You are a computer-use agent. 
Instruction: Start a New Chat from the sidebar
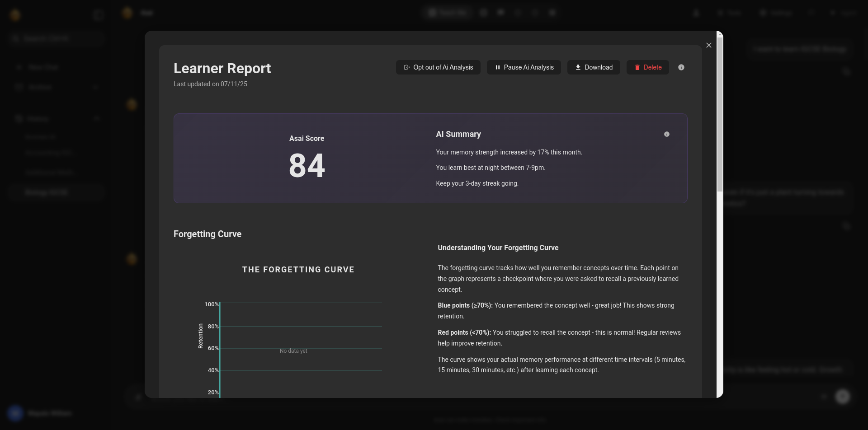point(43,67)
